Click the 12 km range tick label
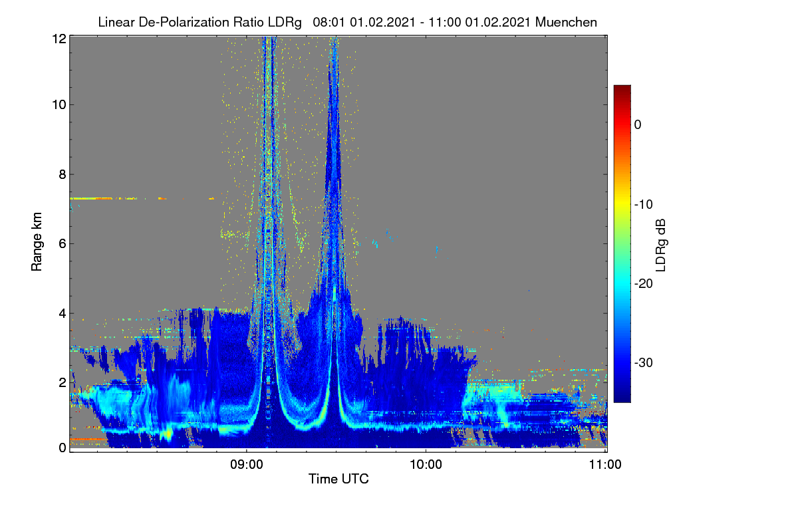 point(59,39)
